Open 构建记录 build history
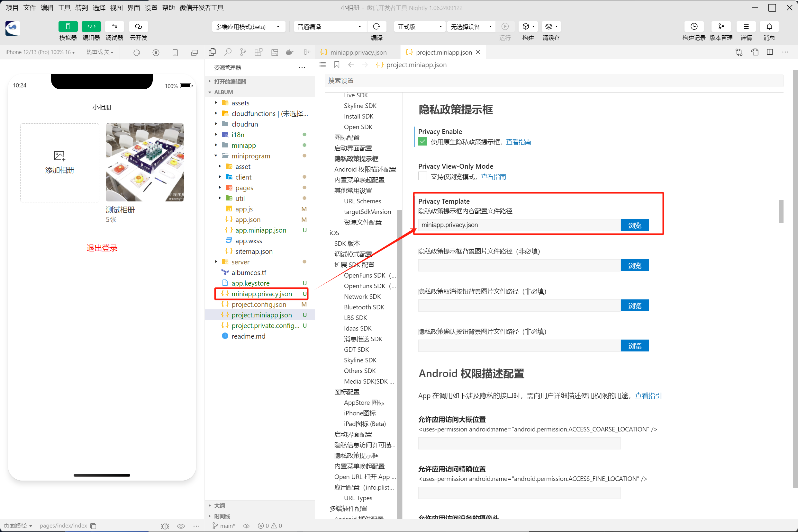This screenshot has width=798, height=532. (x=694, y=26)
